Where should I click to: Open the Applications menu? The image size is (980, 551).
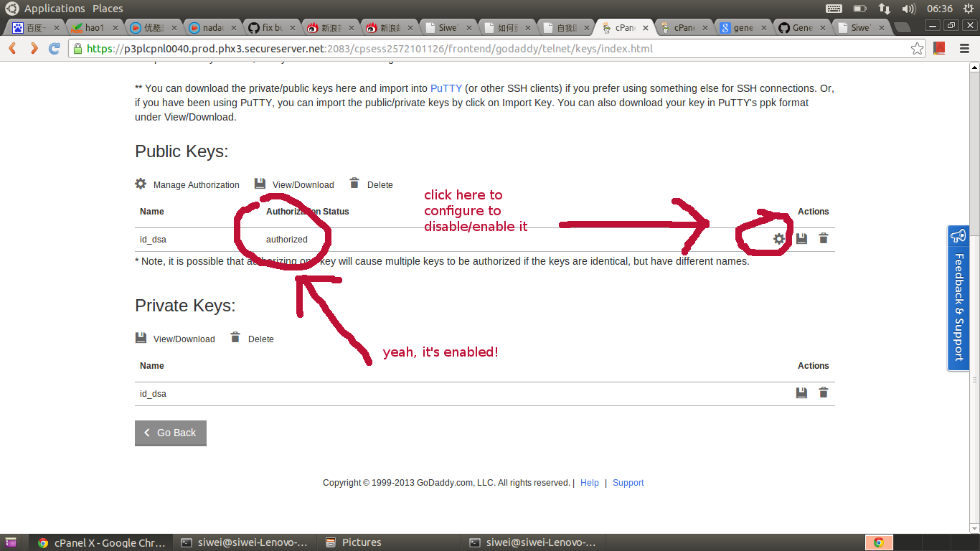coord(53,8)
